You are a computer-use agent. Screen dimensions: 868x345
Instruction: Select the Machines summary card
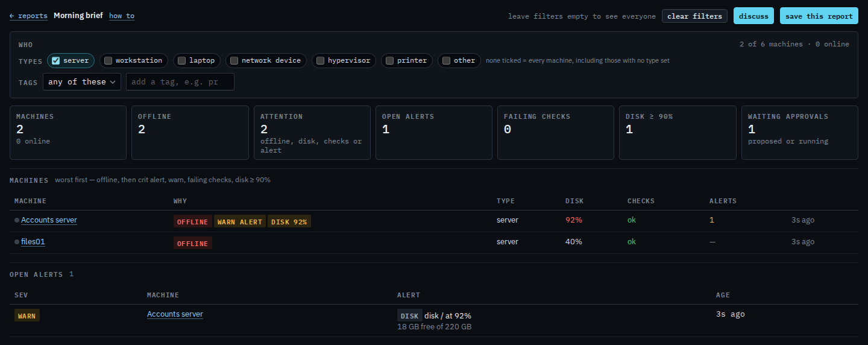click(68, 133)
